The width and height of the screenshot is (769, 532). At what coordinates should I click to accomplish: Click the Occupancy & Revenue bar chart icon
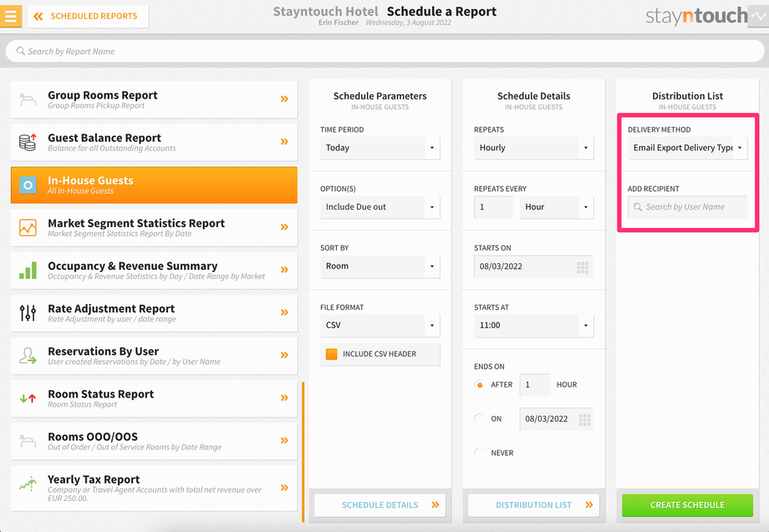(x=28, y=271)
